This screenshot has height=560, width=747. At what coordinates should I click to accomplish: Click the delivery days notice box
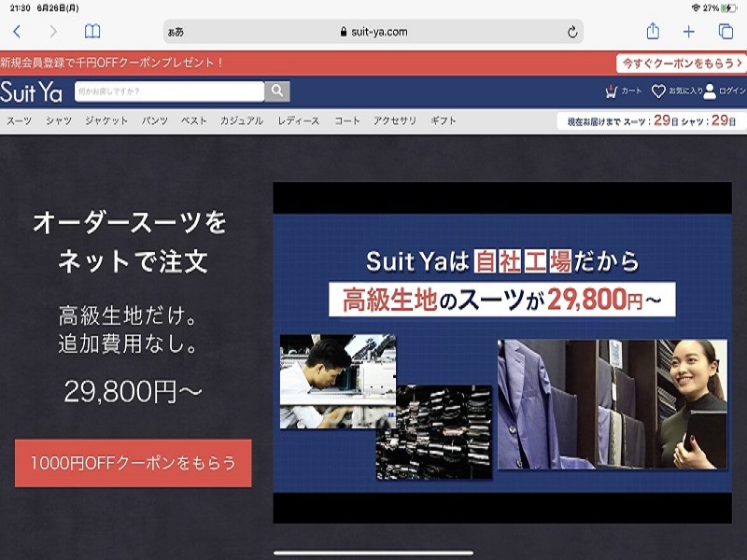(x=651, y=121)
